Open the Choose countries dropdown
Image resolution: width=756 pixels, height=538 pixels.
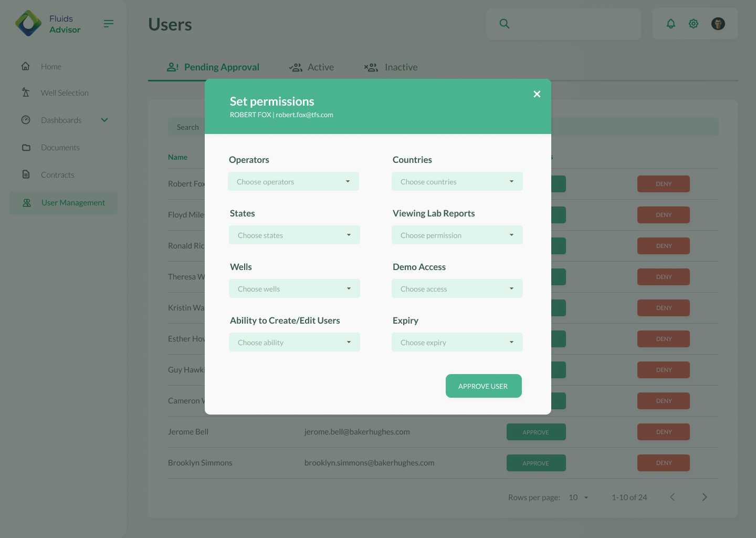pos(457,182)
